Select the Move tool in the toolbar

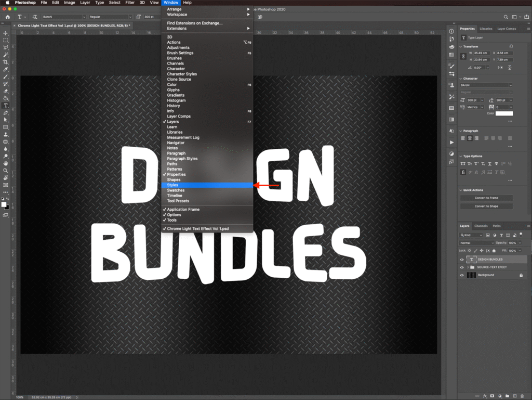[x=6, y=33]
